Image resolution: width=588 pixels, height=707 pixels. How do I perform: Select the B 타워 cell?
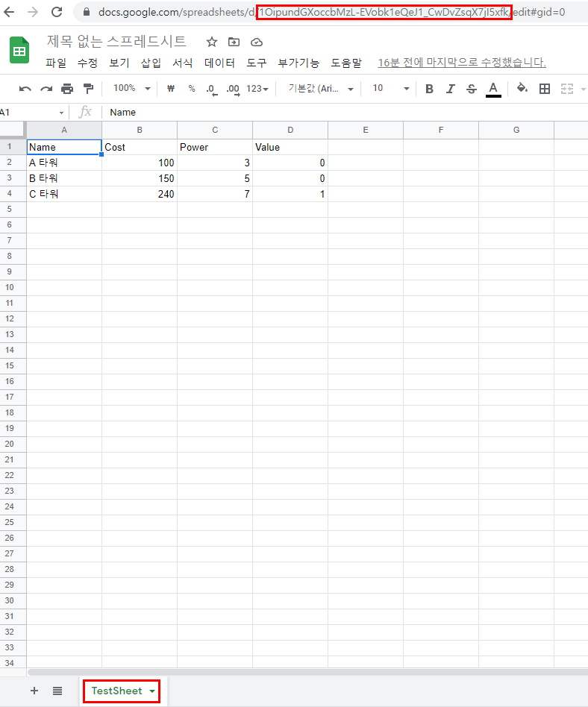pos(64,178)
